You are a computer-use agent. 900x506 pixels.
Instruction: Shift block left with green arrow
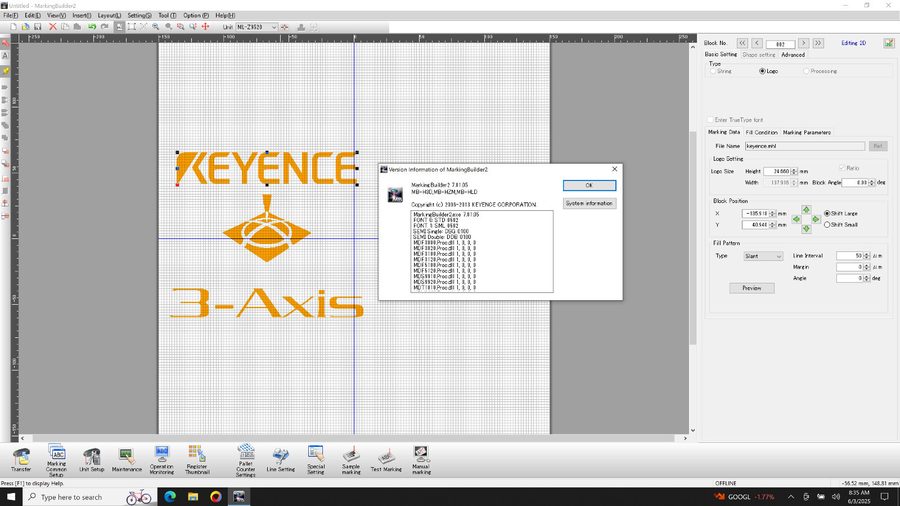796,219
